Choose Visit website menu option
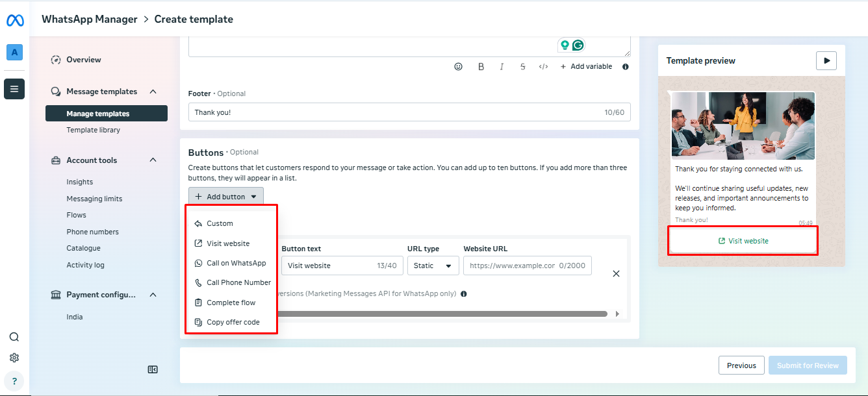Viewport: 868px width, 396px height. 231,243
